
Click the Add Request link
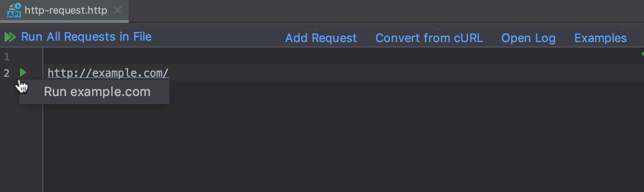click(321, 38)
